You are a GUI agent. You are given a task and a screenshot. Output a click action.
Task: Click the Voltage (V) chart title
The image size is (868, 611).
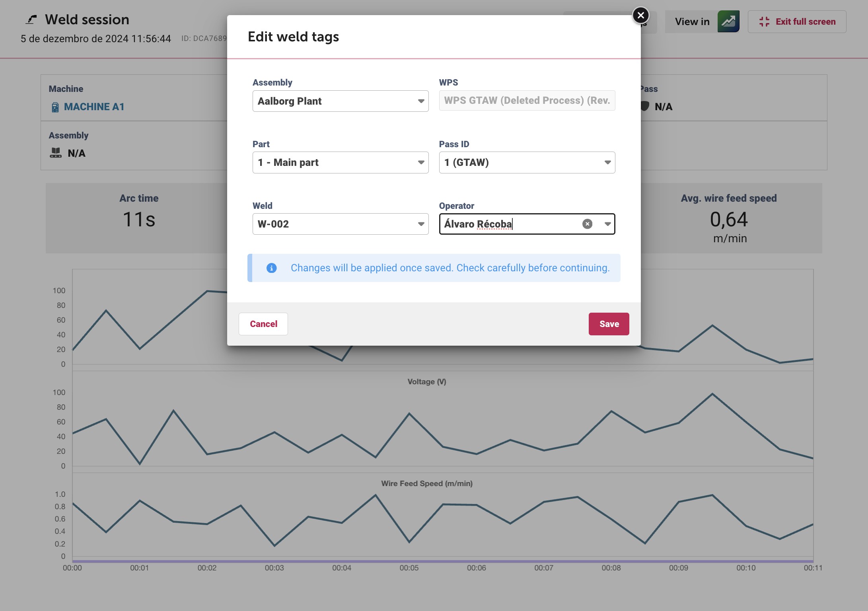pos(427,381)
